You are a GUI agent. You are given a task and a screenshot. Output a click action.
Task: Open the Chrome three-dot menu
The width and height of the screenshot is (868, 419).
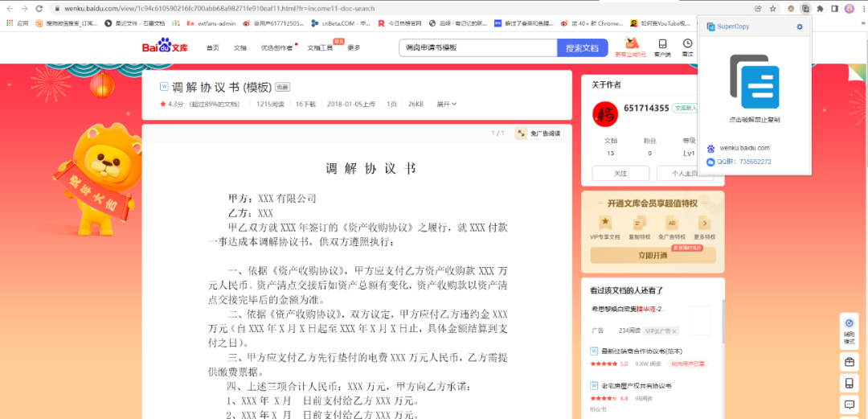pos(862,8)
